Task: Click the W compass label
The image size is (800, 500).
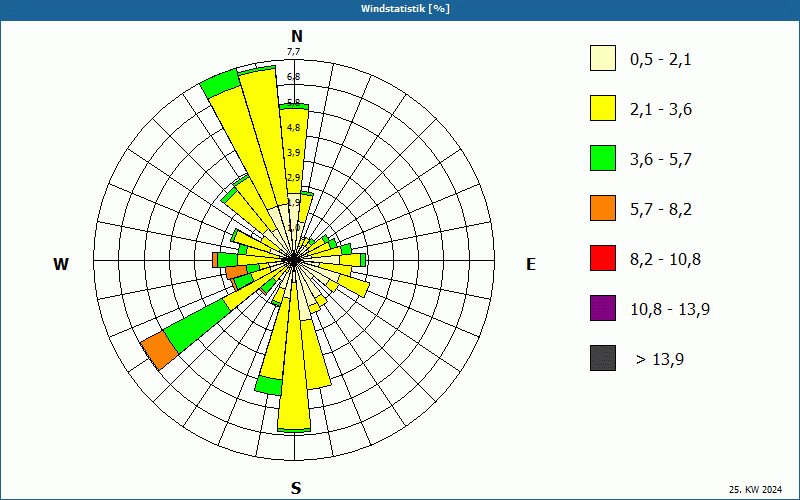Action: coord(61,264)
